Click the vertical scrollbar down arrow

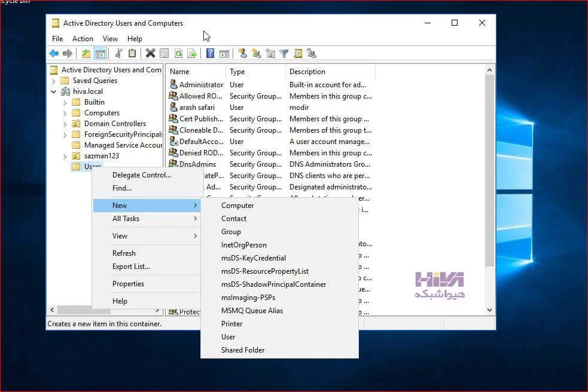pyautogui.click(x=489, y=310)
